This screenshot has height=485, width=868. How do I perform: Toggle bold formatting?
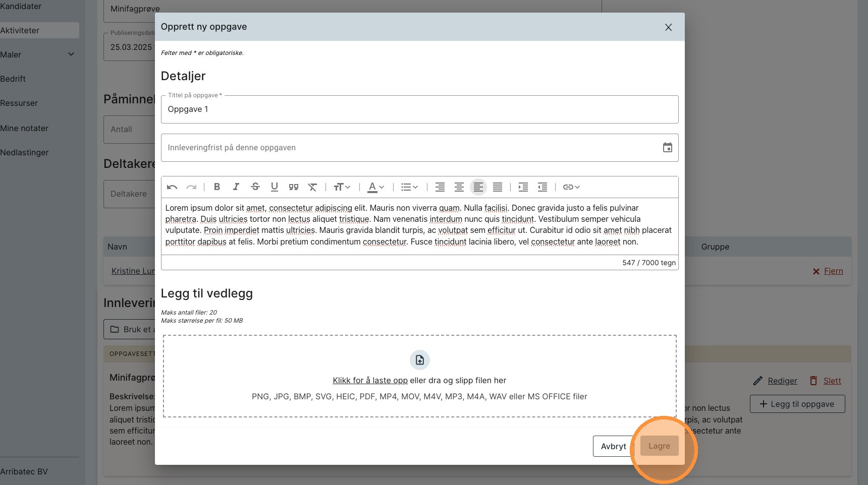217,187
